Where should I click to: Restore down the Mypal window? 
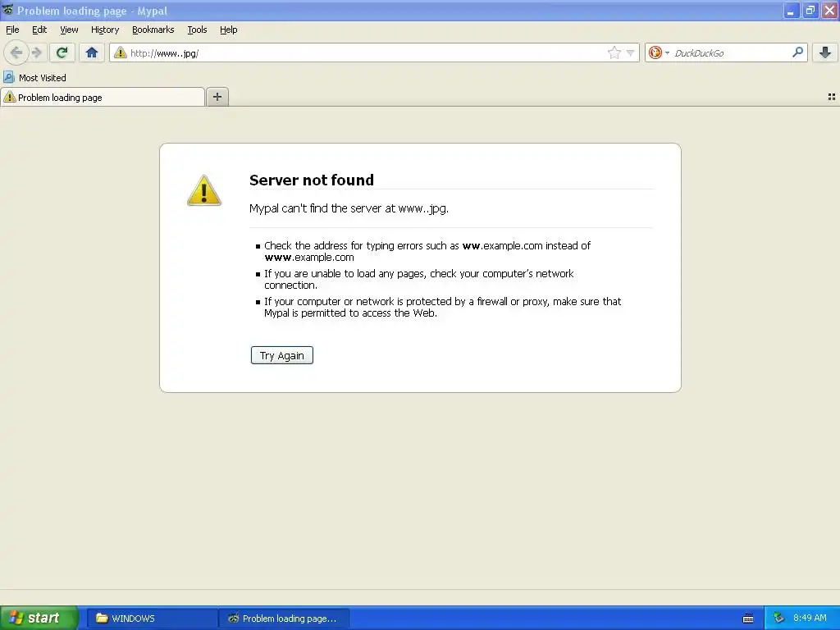(810, 10)
